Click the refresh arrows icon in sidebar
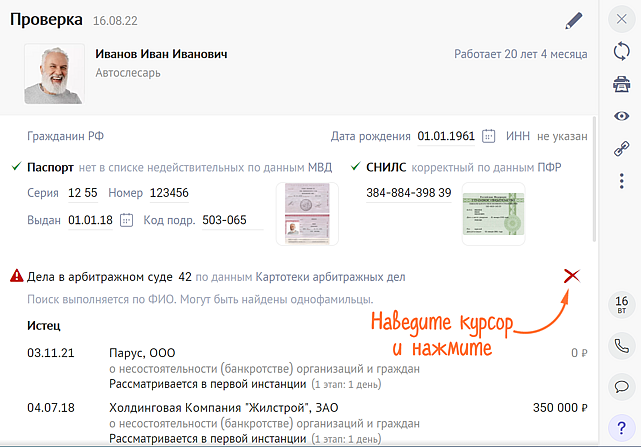The width and height of the screenshot is (641, 447). [621, 52]
